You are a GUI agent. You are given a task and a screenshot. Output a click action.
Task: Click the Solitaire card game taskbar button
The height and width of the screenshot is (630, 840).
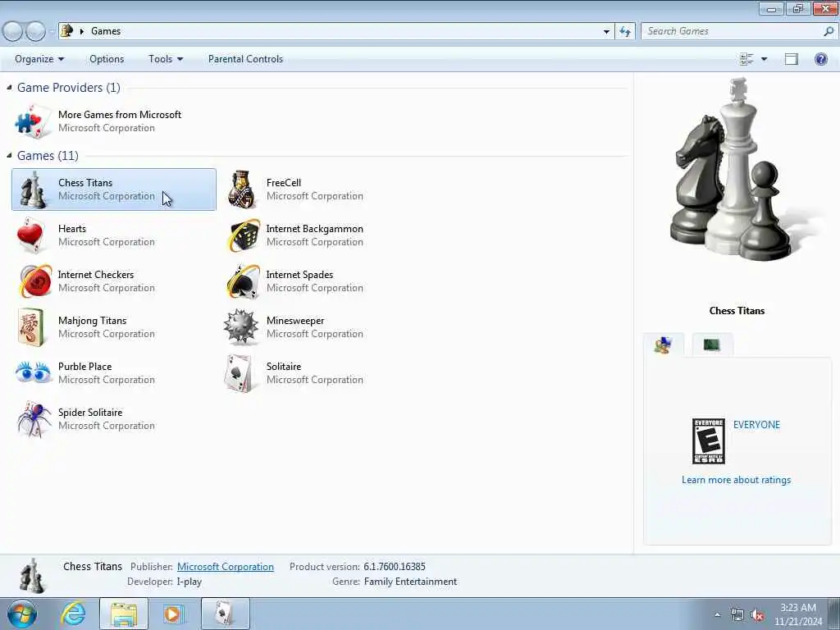[x=226, y=614]
